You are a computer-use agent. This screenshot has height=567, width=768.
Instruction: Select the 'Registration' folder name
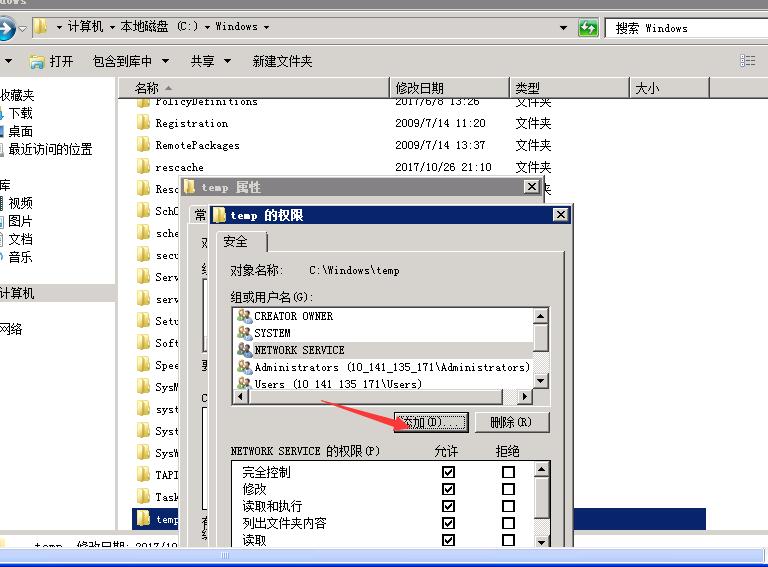(x=192, y=123)
